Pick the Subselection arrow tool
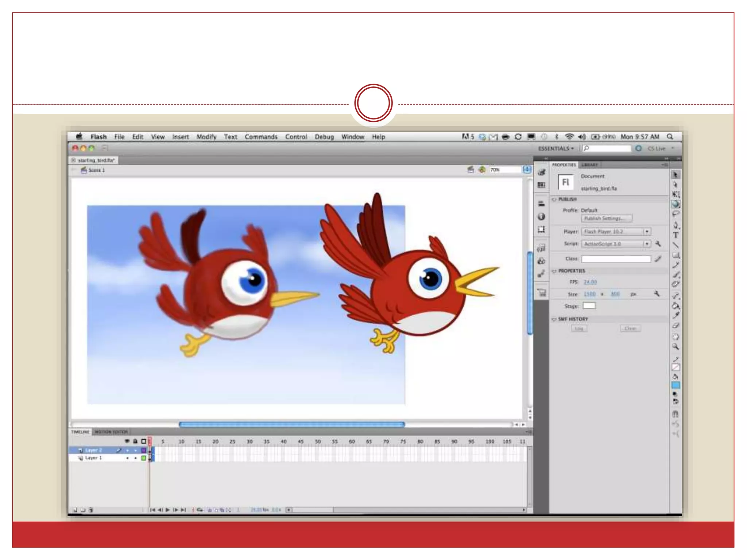The height and width of the screenshot is (560, 747). coord(676,185)
